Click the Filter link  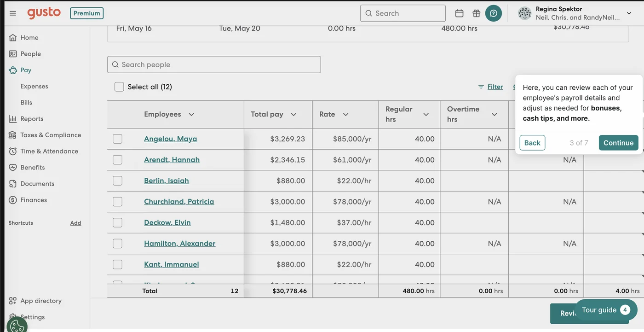click(495, 87)
